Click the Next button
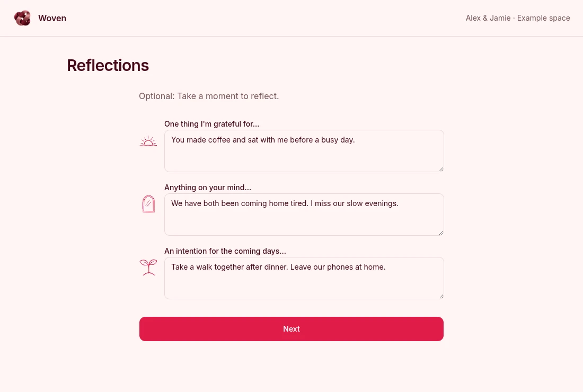Image resolution: width=583 pixels, height=392 pixels. [x=291, y=329]
